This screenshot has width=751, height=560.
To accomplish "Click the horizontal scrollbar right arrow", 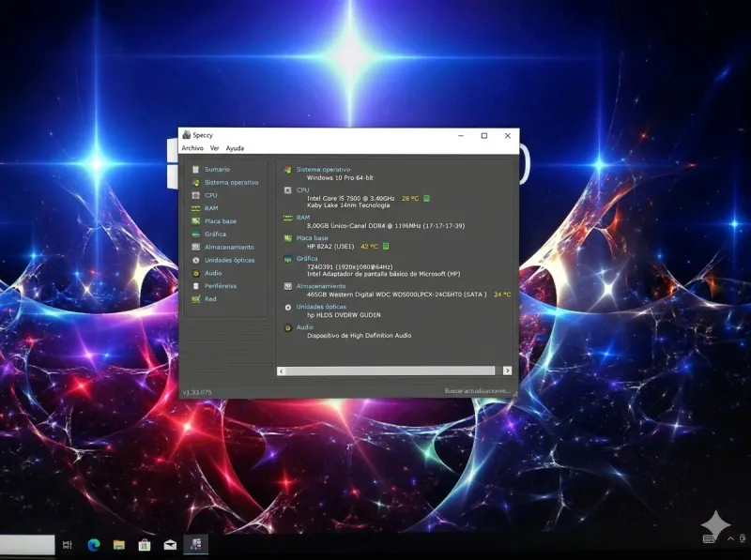I will 507,371.
